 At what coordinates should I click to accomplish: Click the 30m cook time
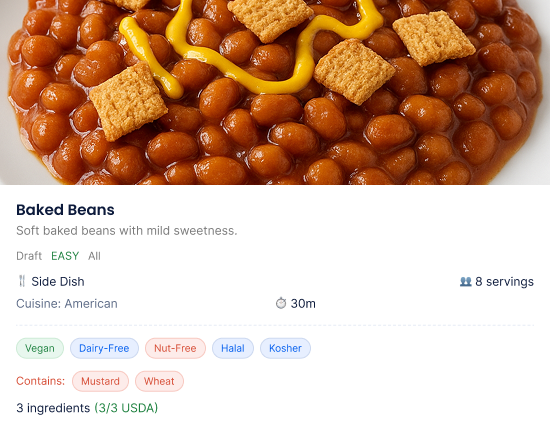[303, 304]
